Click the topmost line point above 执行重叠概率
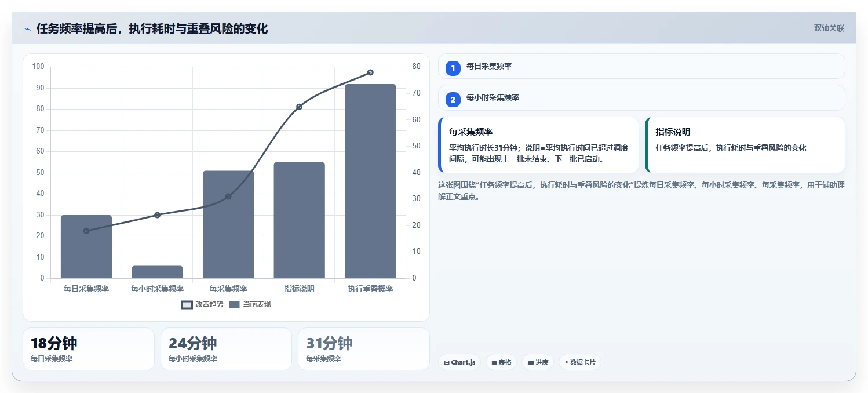Image resolution: width=868 pixels, height=393 pixels. (x=370, y=72)
